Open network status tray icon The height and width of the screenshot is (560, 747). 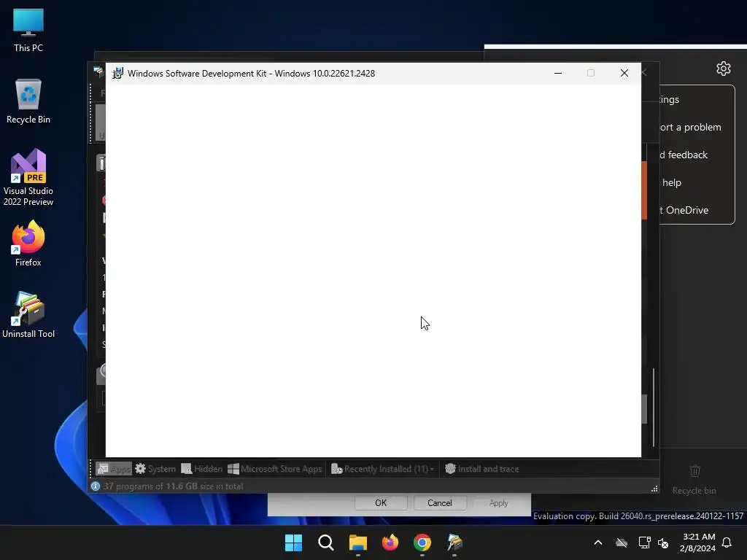[644, 542]
